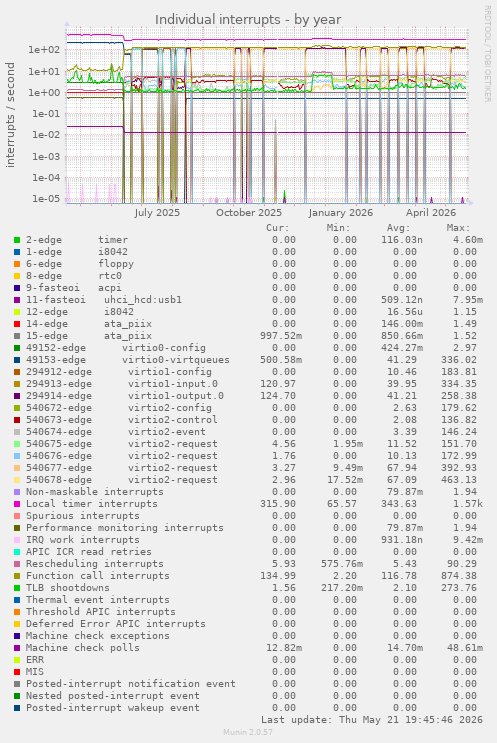497x743 pixels.
Task: Click the green TLB shootdowns swatch
Action: click(17, 588)
